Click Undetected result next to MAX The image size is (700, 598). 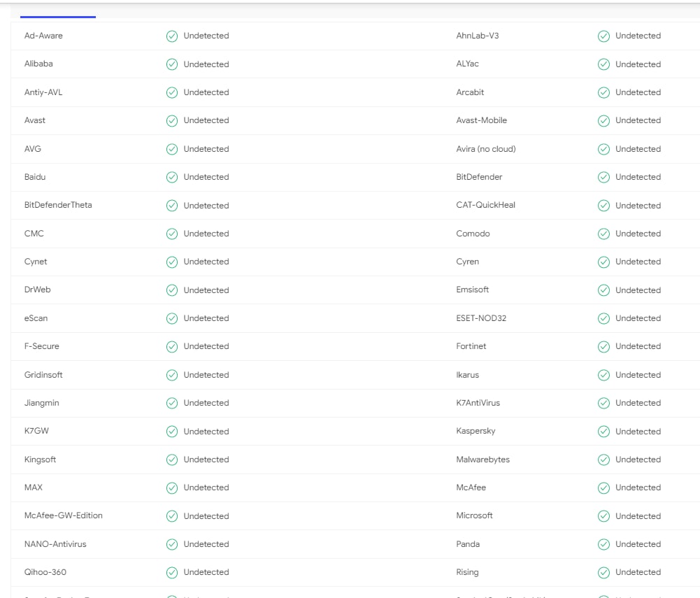pyautogui.click(x=206, y=487)
